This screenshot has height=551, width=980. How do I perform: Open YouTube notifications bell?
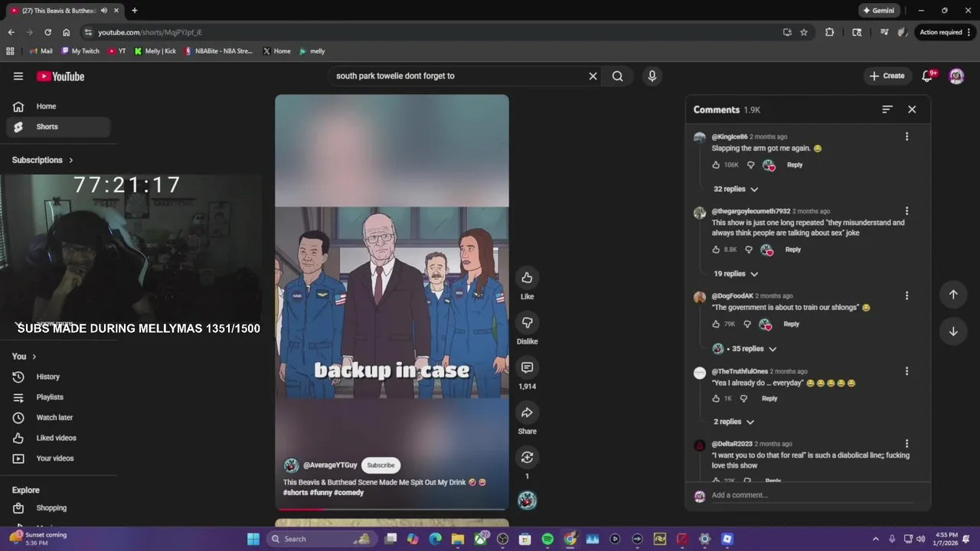click(x=927, y=76)
